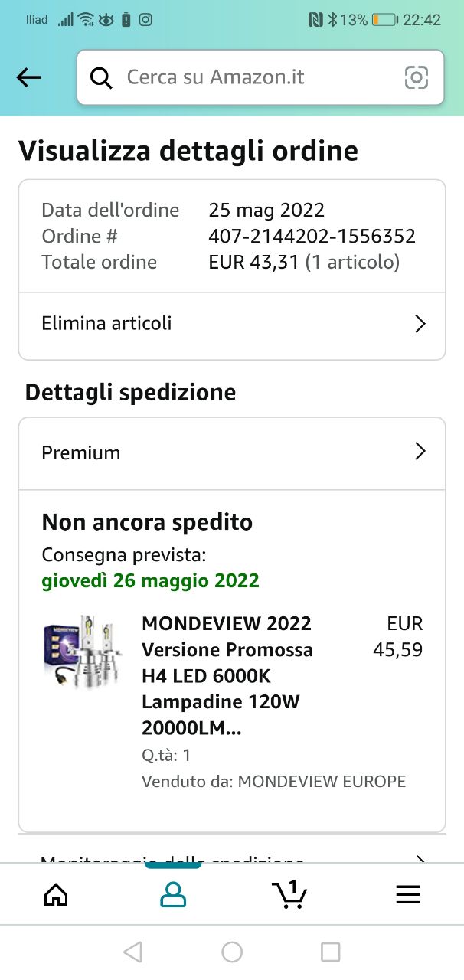464x980 pixels.
Task: Tap the search magnifier icon
Action: pos(101,77)
